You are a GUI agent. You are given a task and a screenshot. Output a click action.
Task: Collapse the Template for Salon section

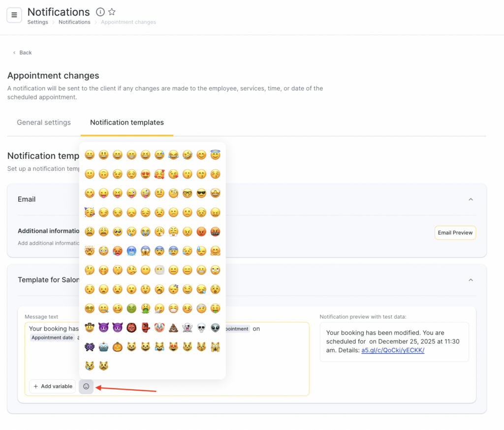[471, 280]
